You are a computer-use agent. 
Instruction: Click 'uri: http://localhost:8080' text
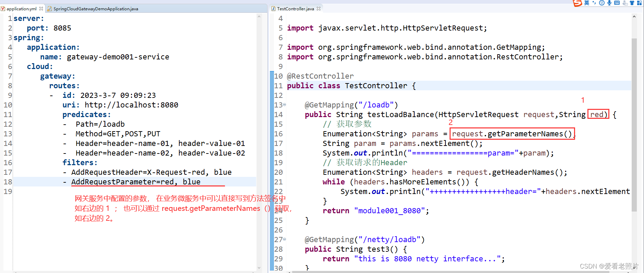coord(120,105)
